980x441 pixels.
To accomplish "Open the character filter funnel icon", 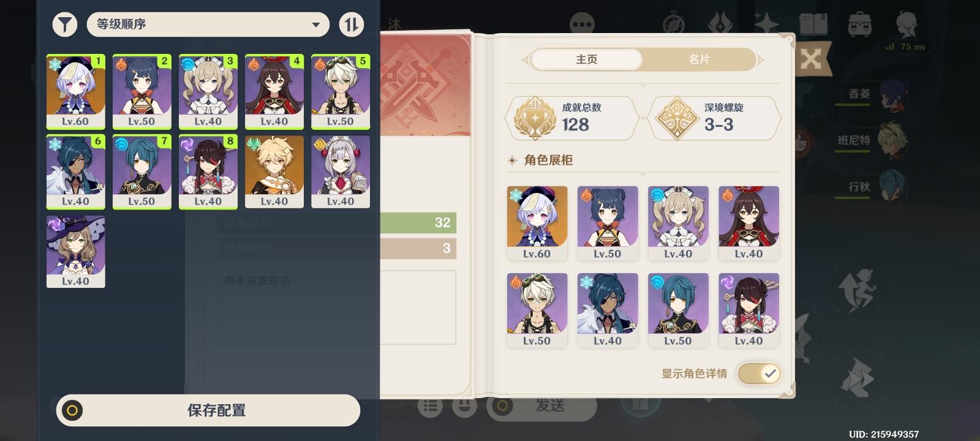I will pos(64,24).
